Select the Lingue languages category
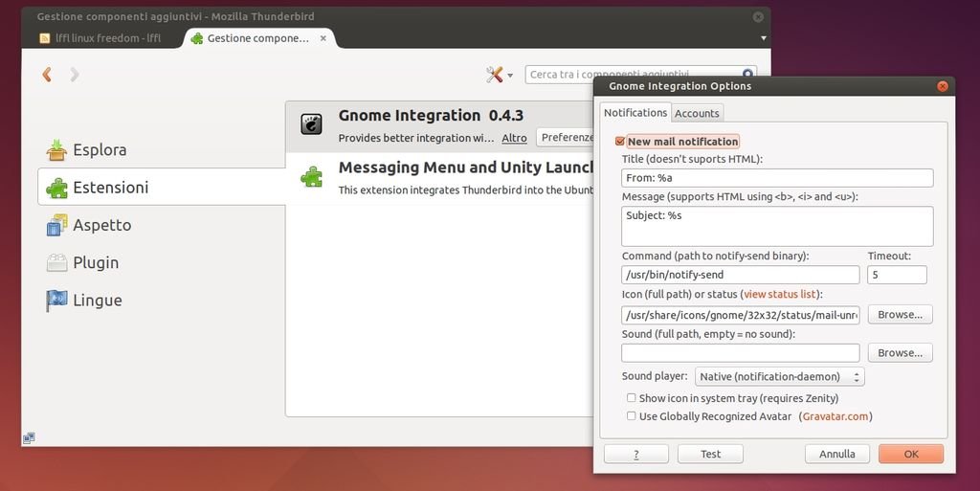 click(97, 300)
